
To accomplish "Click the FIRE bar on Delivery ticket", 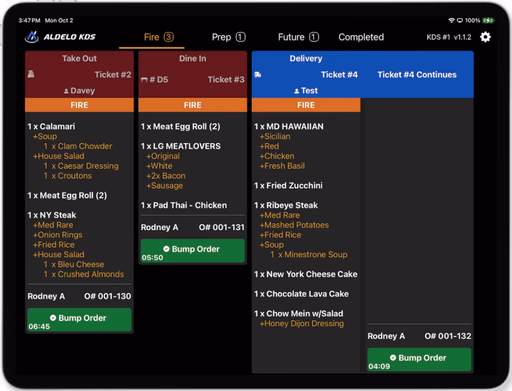I will [306, 105].
